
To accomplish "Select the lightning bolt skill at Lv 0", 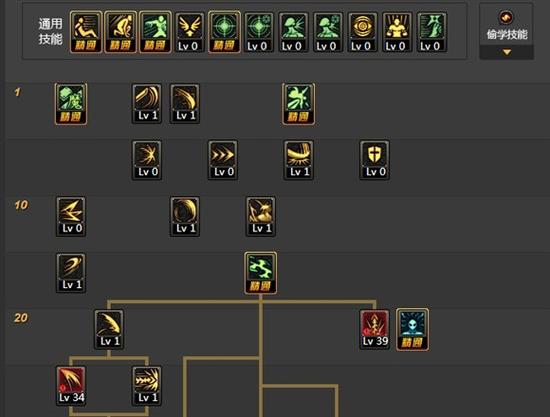I will (71, 216).
